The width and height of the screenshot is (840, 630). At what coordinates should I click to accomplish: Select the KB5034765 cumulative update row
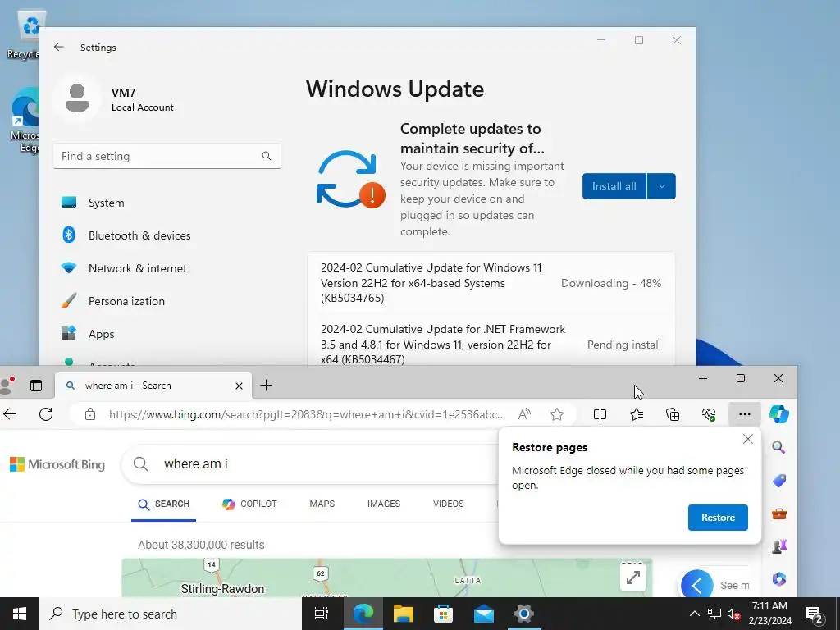click(491, 283)
